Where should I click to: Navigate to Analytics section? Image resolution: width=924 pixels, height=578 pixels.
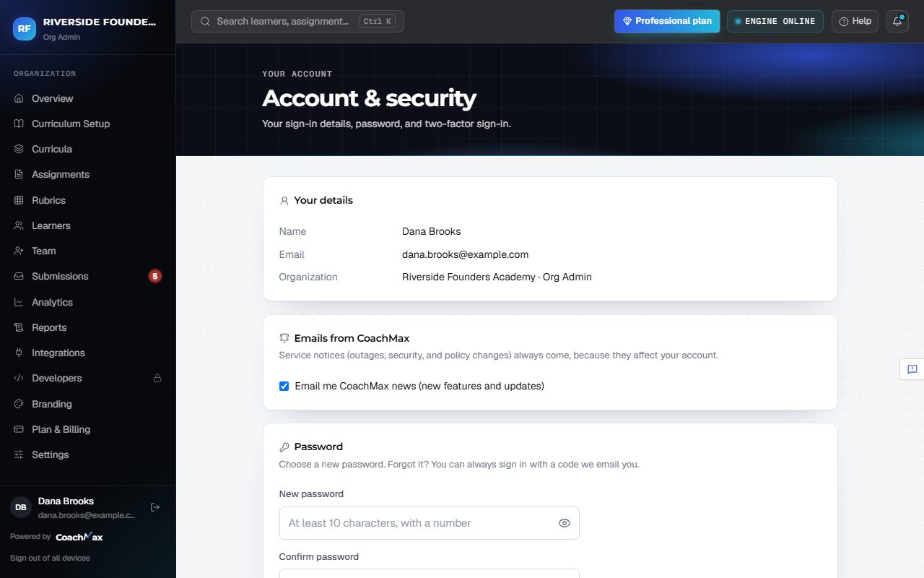click(87, 302)
